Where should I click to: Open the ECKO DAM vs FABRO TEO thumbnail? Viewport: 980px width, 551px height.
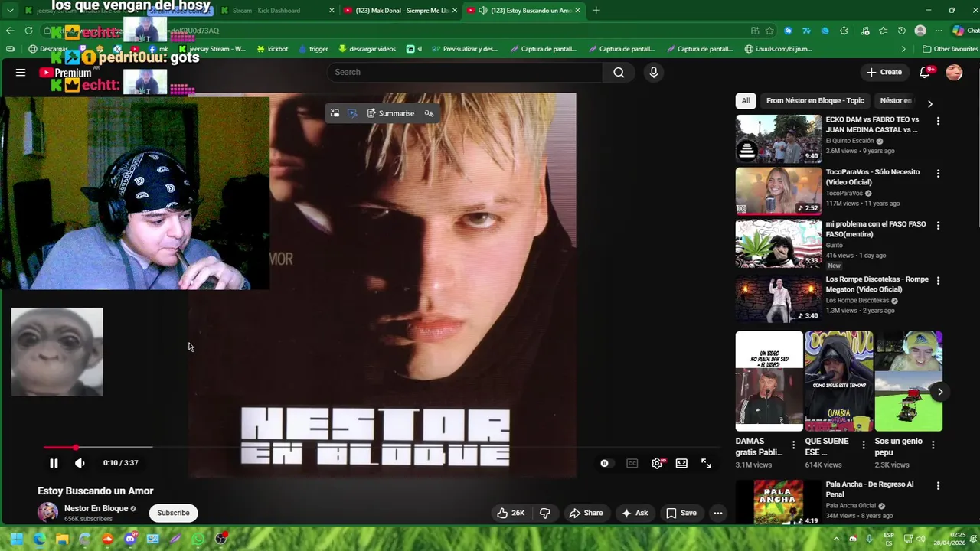point(779,139)
